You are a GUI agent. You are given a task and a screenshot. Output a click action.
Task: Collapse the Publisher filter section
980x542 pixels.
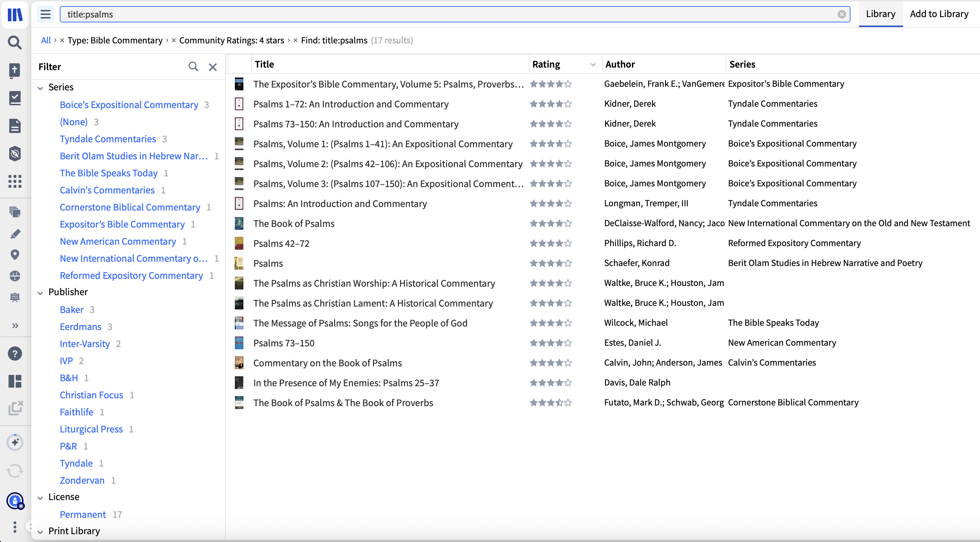pos(40,292)
